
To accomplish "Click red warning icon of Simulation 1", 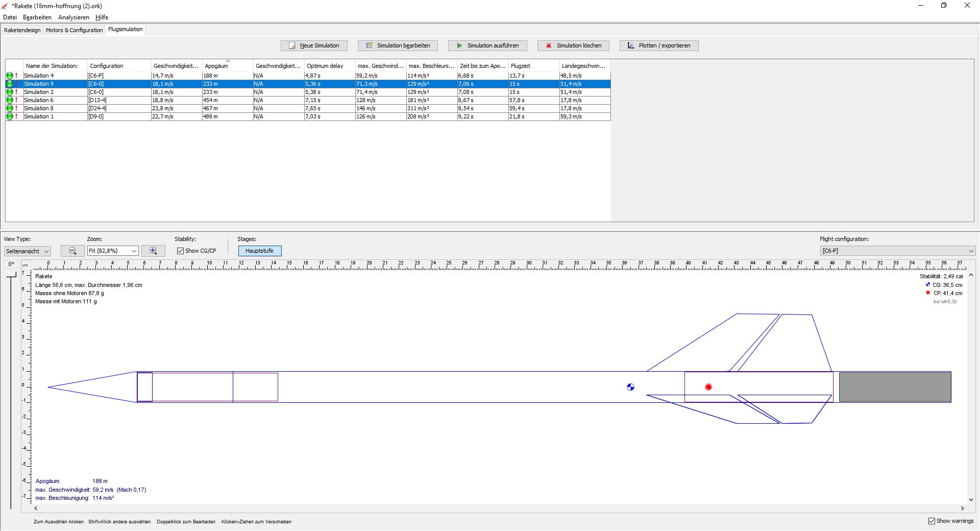I will [16, 116].
